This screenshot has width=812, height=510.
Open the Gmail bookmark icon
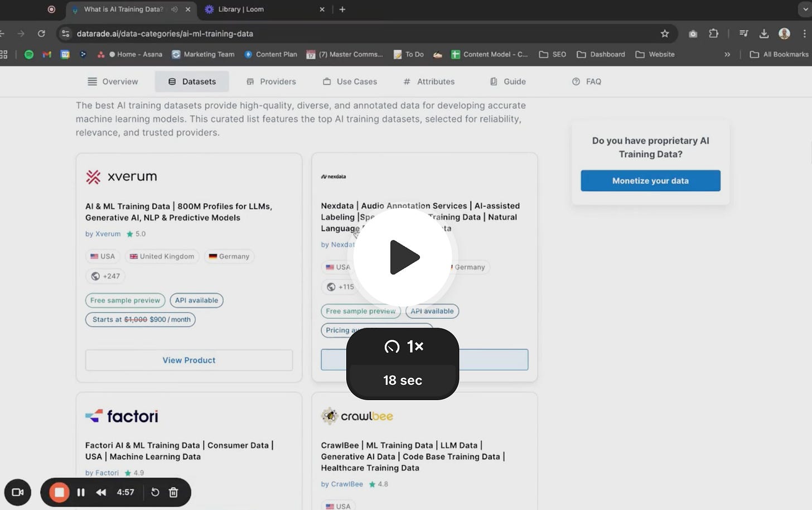click(47, 54)
